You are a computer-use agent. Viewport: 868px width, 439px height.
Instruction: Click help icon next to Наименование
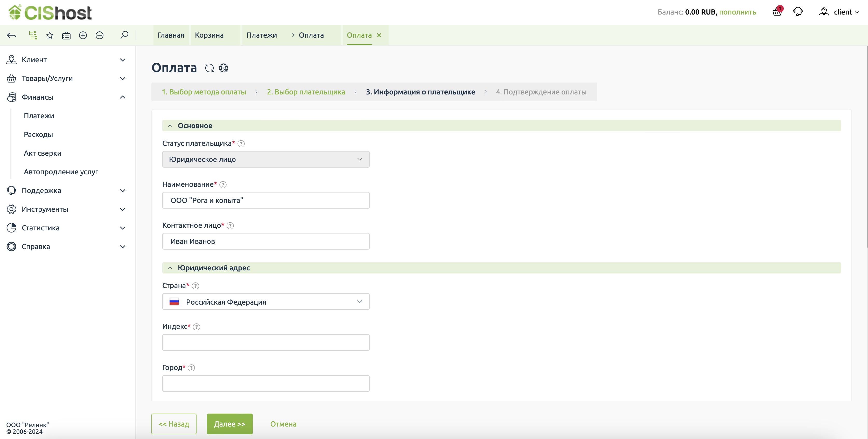point(223,185)
